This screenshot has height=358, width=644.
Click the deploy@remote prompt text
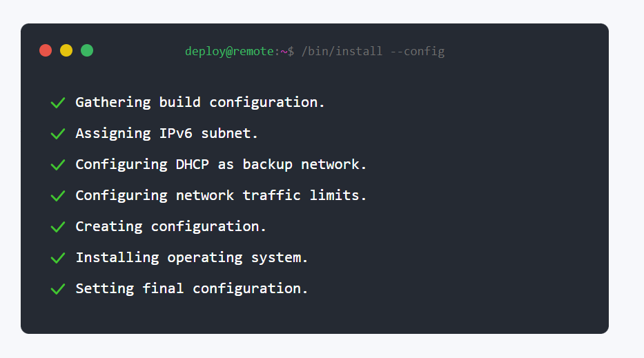(x=229, y=52)
